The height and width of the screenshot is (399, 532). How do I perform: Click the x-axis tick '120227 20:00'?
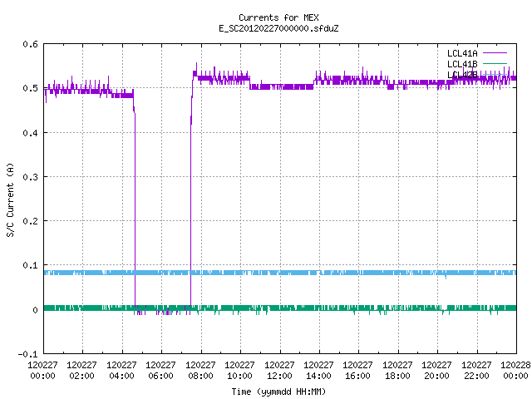(x=437, y=370)
